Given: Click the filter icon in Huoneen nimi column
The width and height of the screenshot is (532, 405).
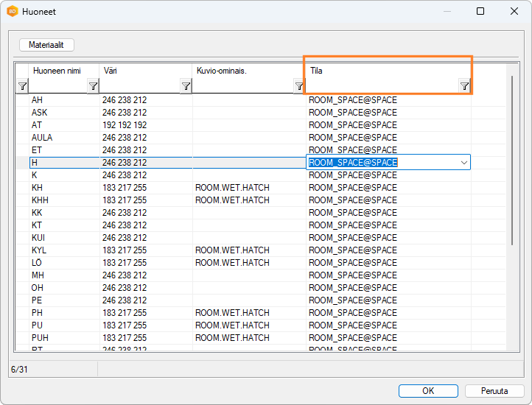Looking at the screenshot, I should (x=93, y=86).
